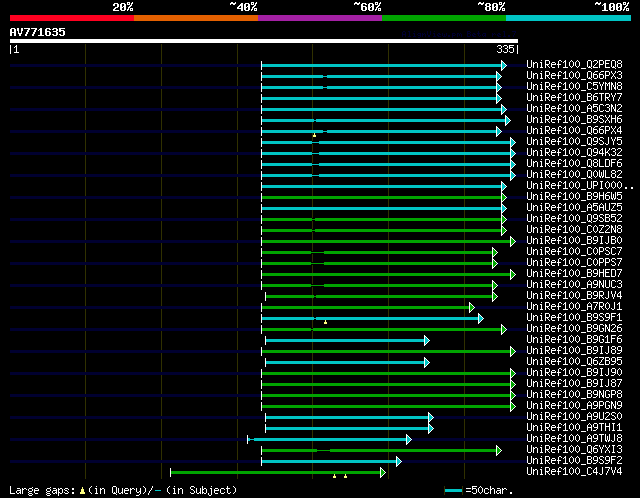Click yellow gap marker under Q66PX4 bar
This screenshot has height=498, width=640.
(314, 135)
